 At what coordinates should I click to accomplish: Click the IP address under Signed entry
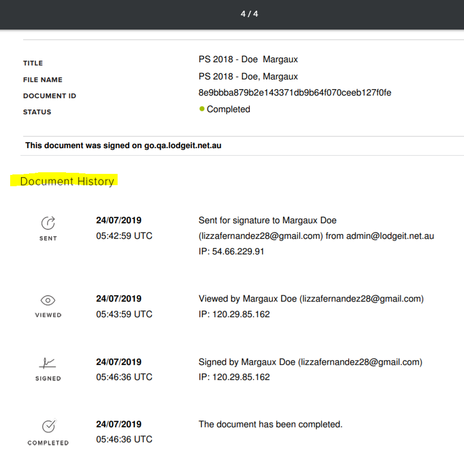click(234, 377)
